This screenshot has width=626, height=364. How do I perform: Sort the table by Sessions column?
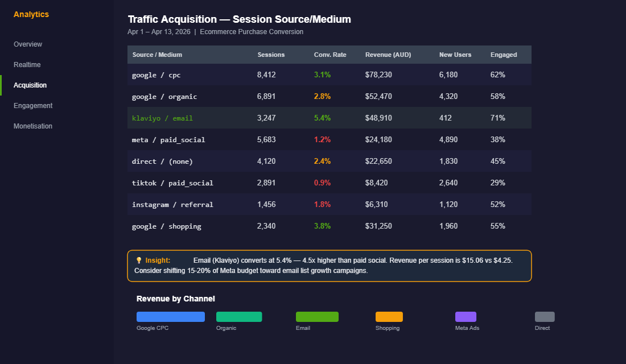coord(271,55)
